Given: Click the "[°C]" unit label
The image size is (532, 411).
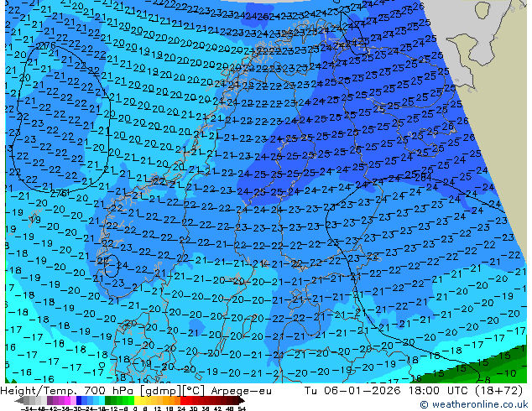Looking at the screenshot, I should coord(193,391).
